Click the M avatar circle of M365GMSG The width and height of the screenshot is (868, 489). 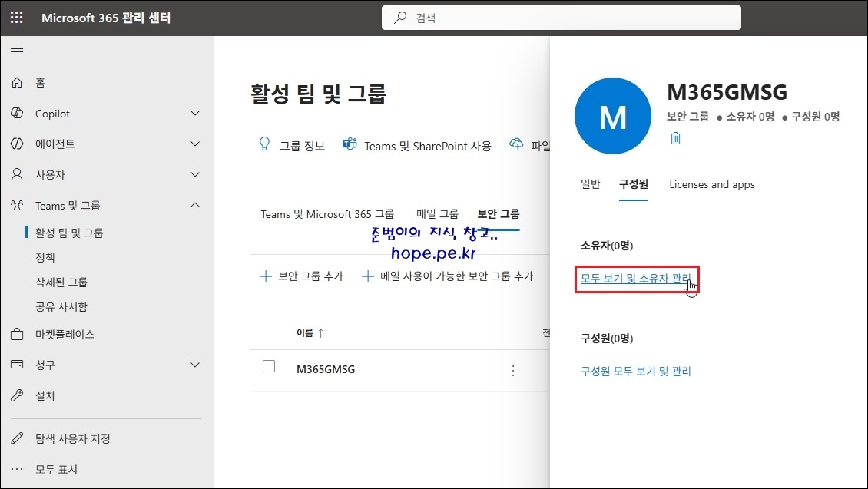[613, 116]
